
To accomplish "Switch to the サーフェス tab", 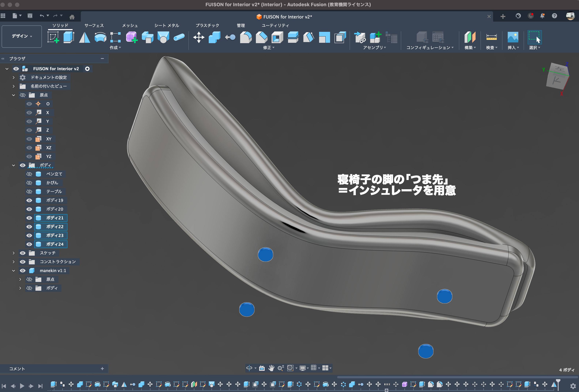I will tap(94, 25).
